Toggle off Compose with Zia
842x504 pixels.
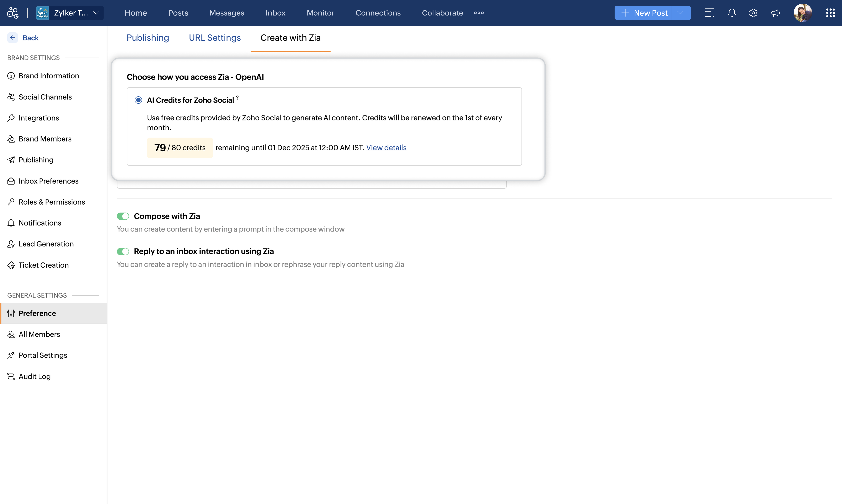pyautogui.click(x=123, y=216)
